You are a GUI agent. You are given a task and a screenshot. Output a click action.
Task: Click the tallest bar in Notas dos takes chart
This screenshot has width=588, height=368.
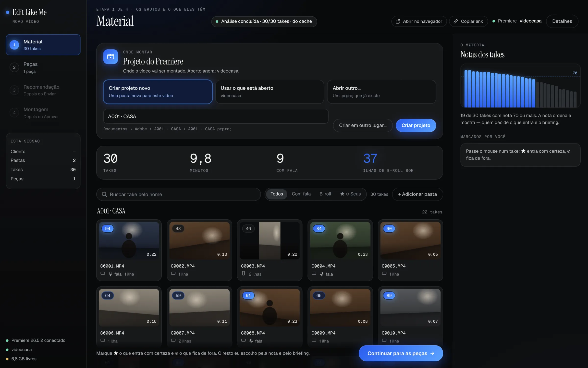click(x=466, y=89)
